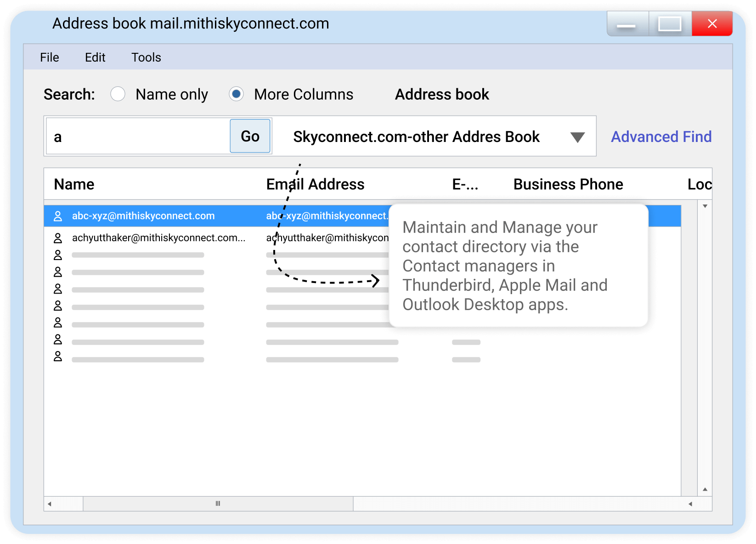Open the File menu
The width and height of the screenshot is (756, 544).
point(50,57)
